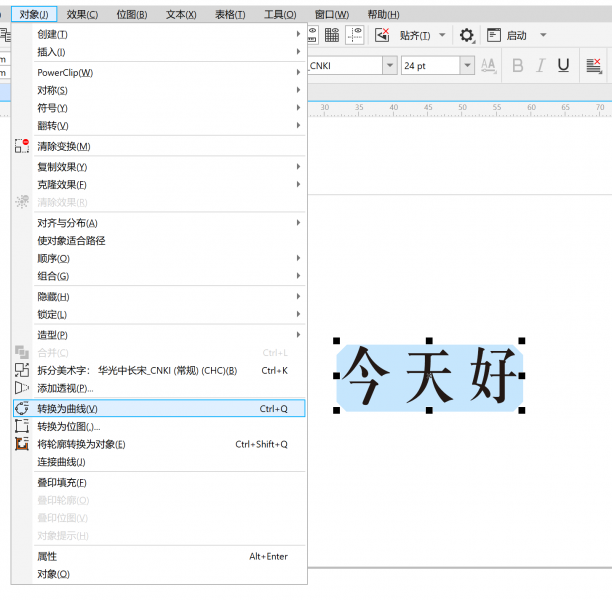Open the 对象(J) menu in menu bar
Viewport: 612px width, 600px height.
coord(34,14)
